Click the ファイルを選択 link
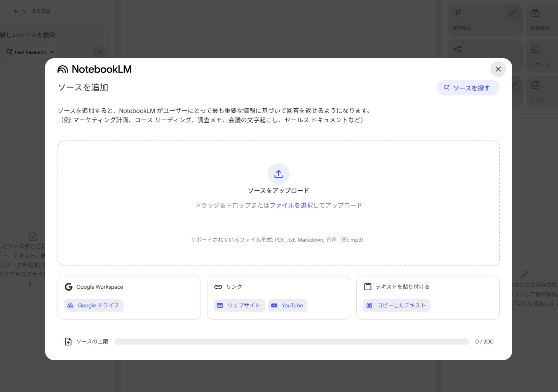Screen dimensions: 558x392 [x=291, y=205]
